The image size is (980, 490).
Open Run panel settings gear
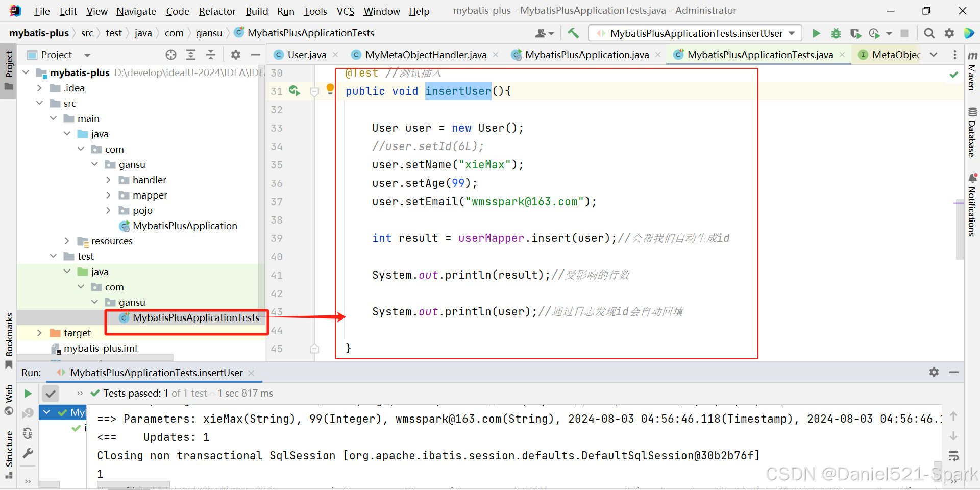(x=934, y=372)
